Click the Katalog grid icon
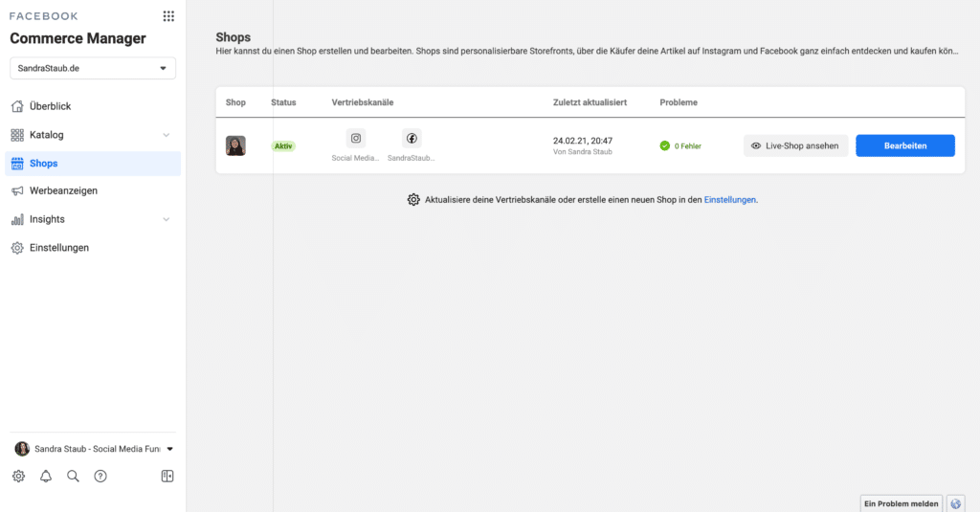 [17, 135]
